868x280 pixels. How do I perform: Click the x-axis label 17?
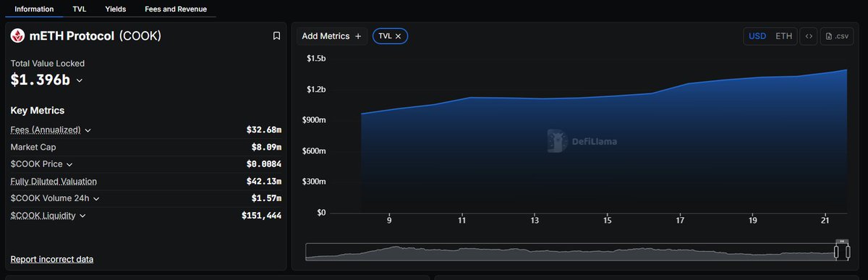click(x=680, y=221)
